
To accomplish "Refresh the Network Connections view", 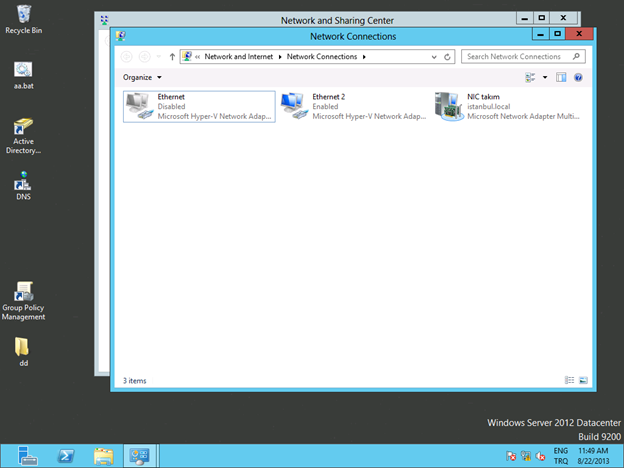I will [x=447, y=57].
